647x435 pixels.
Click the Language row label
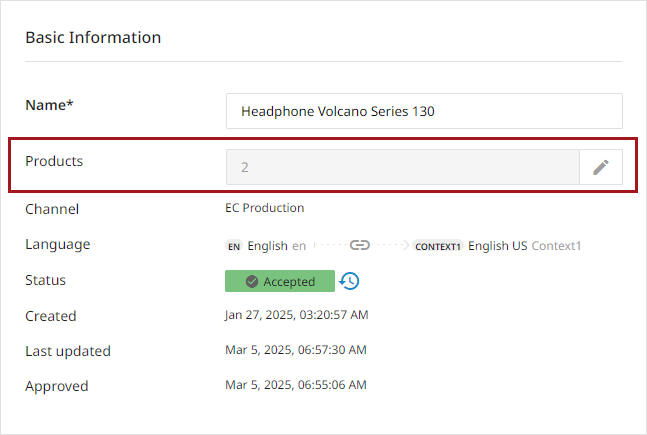(x=57, y=244)
